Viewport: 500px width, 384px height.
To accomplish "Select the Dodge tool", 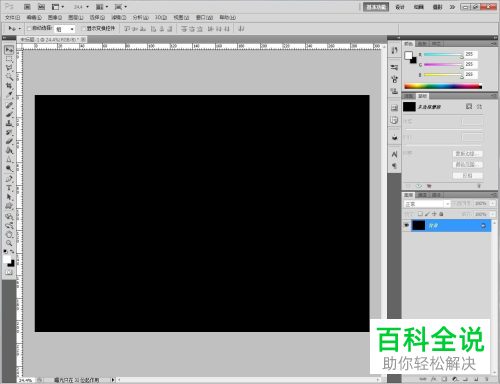I will (9, 169).
